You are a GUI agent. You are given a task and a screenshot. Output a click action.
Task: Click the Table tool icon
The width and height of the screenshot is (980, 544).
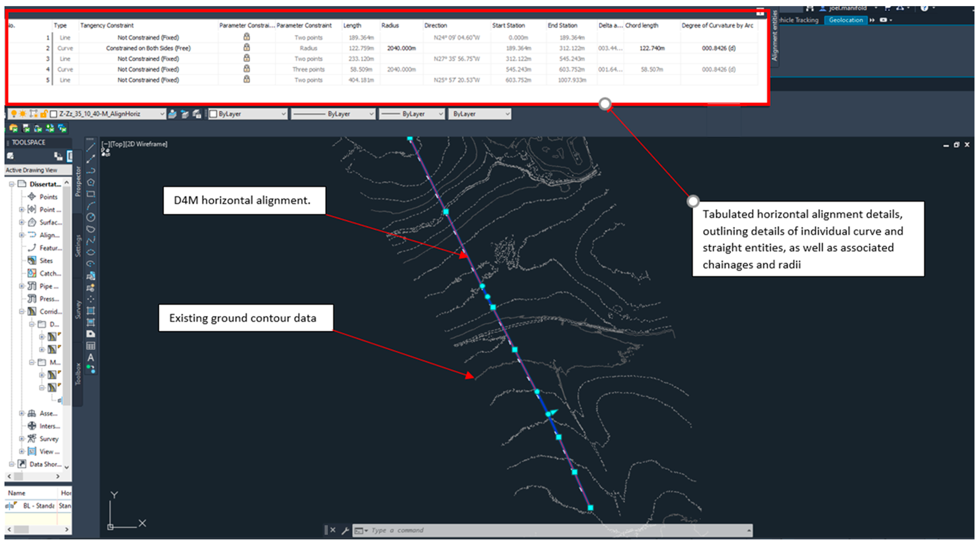(91, 346)
